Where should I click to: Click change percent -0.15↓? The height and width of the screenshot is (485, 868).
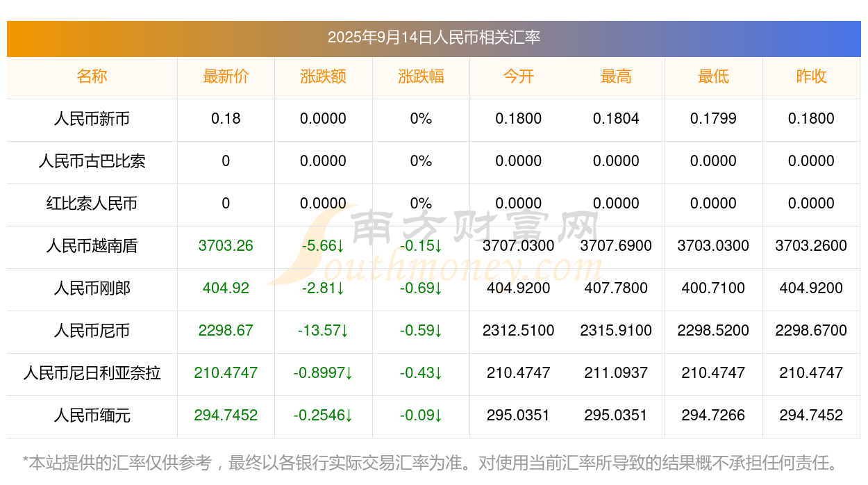[x=421, y=246]
